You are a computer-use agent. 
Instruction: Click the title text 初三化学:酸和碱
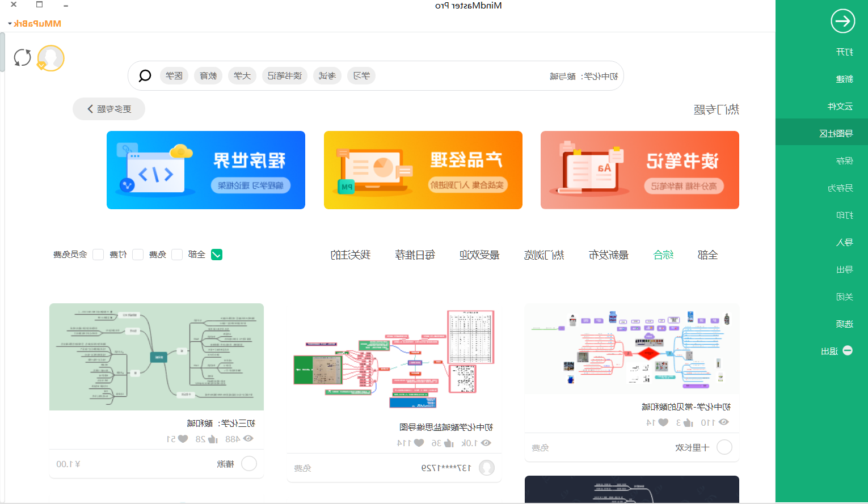click(x=221, y=423)
